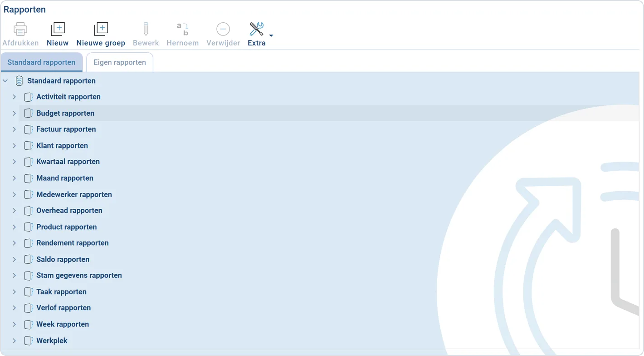This screenshot has height=356, width=644.
Task: Select the Overhead rapporten label
Action: click(69, 211)
